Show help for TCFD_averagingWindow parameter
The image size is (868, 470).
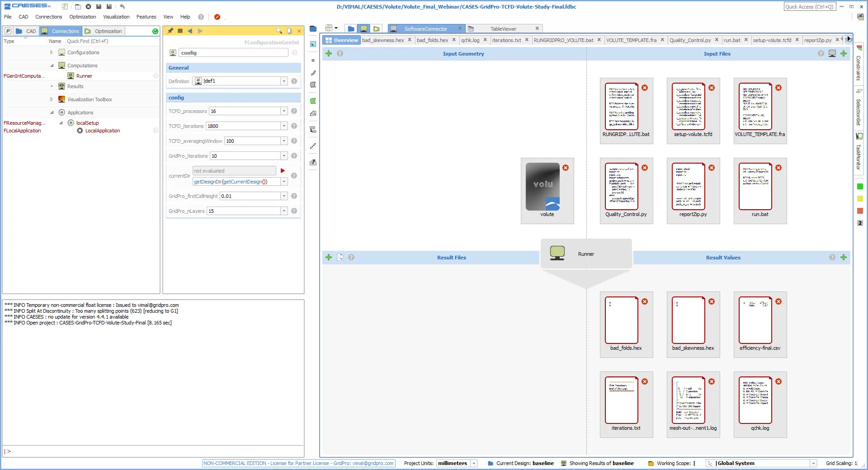[294, 141]
